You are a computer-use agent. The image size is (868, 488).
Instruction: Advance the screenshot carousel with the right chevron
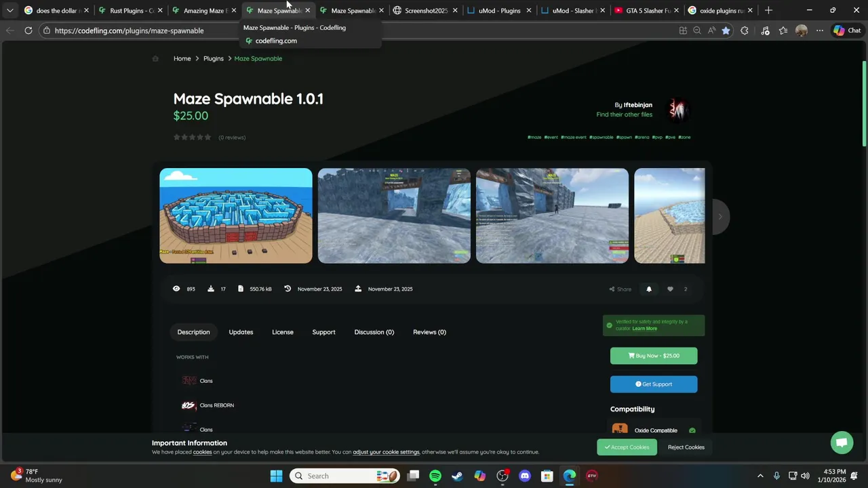(x=719, y=216)
